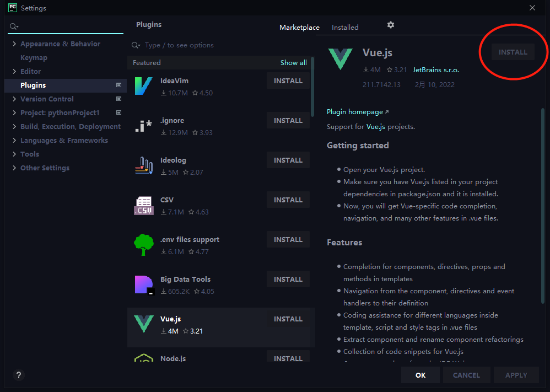
Task: Select the .env files support plugin name
Action: [190, 240]
